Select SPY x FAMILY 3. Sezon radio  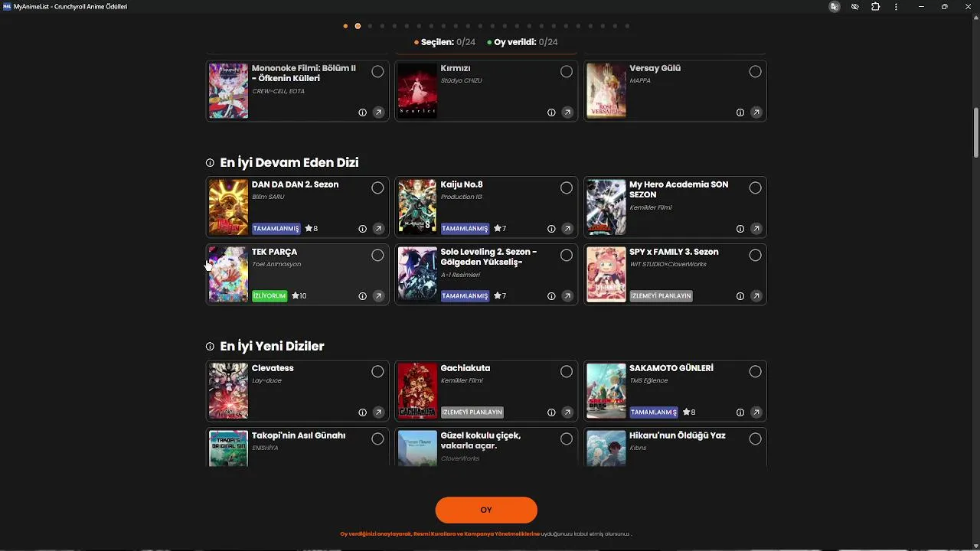(x=756, y=255)
